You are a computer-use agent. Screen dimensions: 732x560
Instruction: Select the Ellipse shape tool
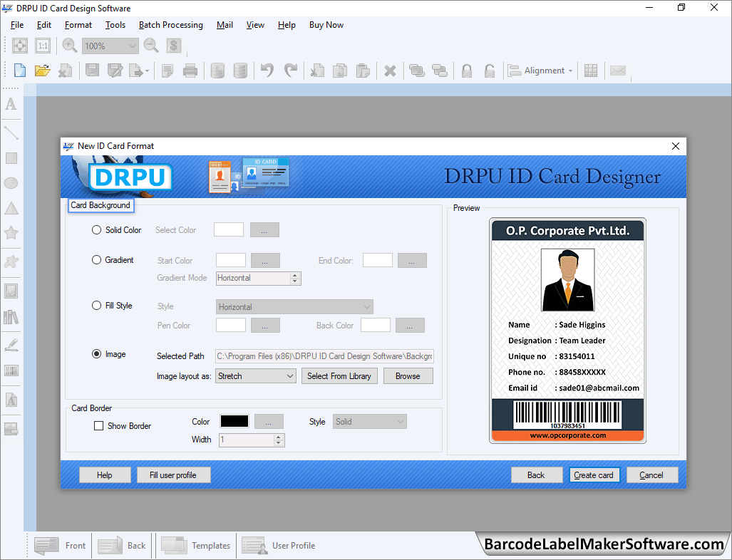[11, 183]
